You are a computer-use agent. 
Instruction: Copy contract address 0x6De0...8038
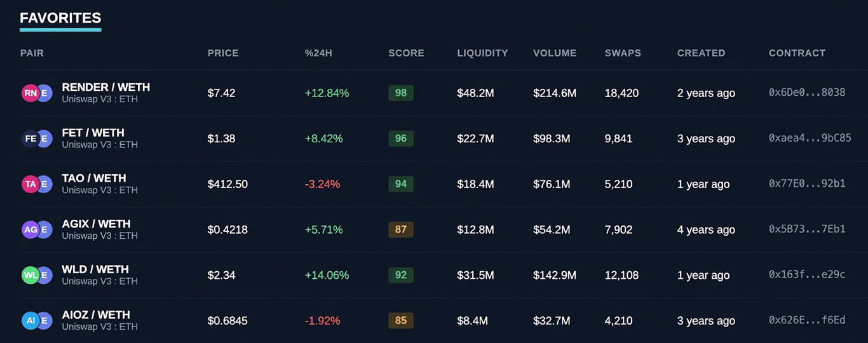[x=807, y=93]
